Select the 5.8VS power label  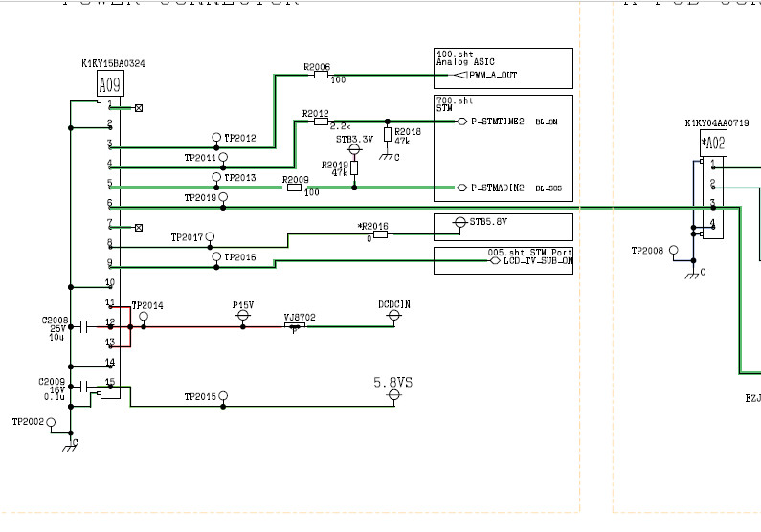pyautogui.click(x=393, y=382)
